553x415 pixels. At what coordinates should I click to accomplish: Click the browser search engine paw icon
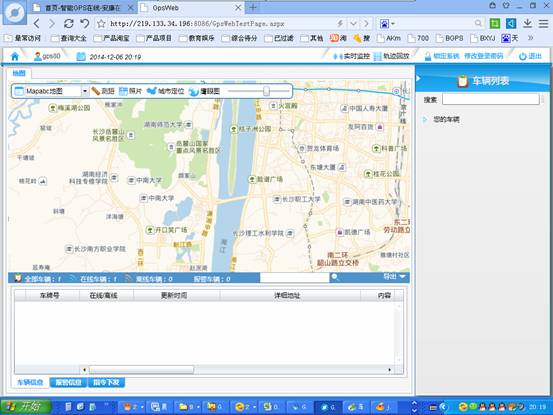pos(385,24)
